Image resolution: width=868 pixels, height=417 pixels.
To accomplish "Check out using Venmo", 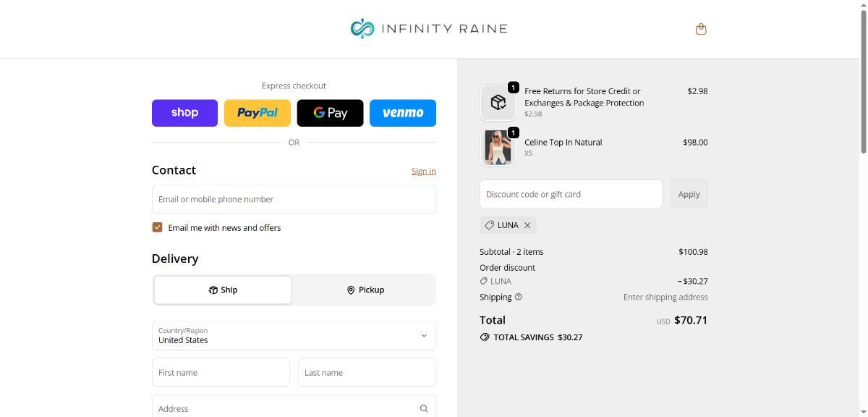I will click(403, 113).
